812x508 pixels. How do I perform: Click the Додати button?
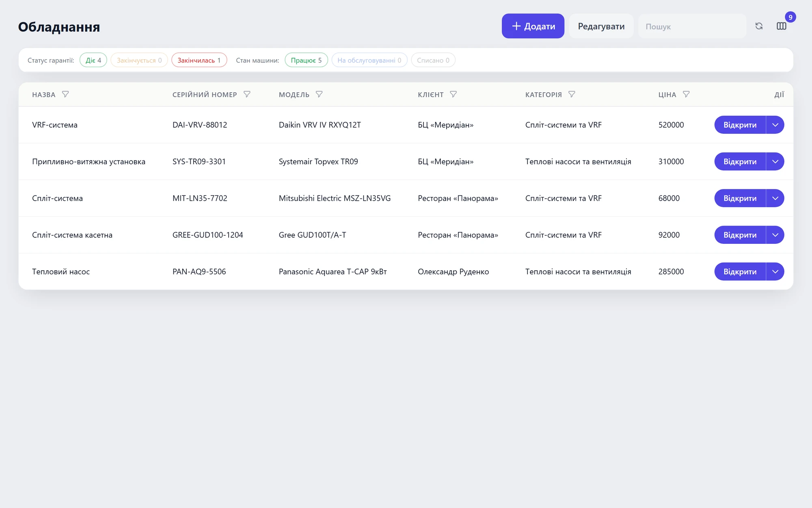coord(533,26)
